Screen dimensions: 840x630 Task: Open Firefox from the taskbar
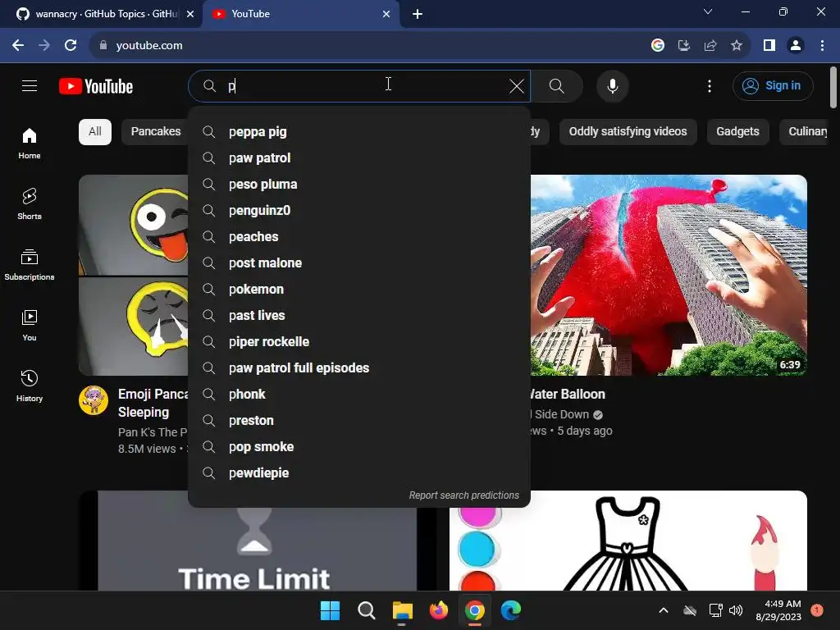pyautogui.click(x=439, y=610)
